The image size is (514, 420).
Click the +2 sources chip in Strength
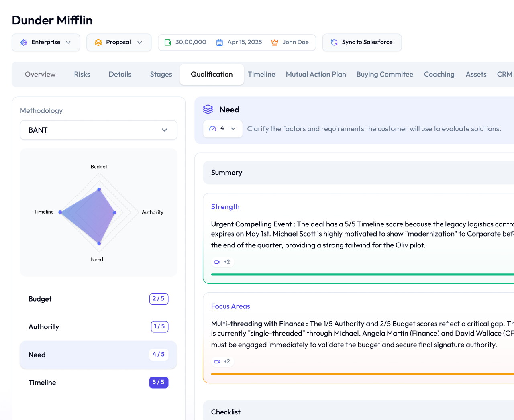pyautogui.click(x=222, y=262)
